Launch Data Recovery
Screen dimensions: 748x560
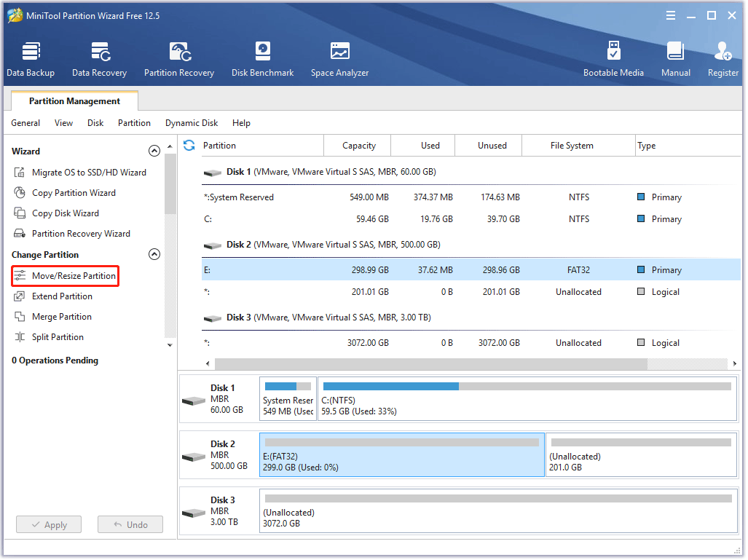click(100, 59)
